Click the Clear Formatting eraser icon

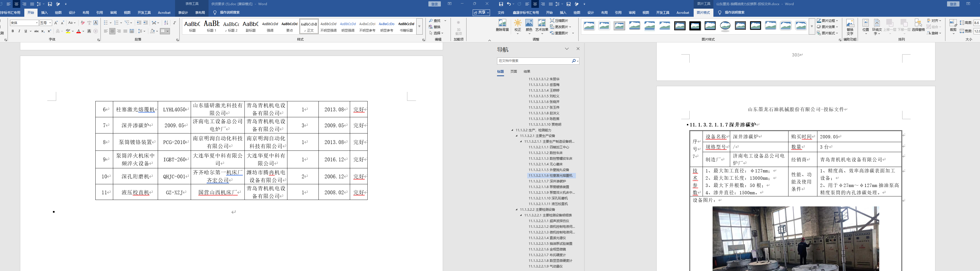[x=83, y=23]
